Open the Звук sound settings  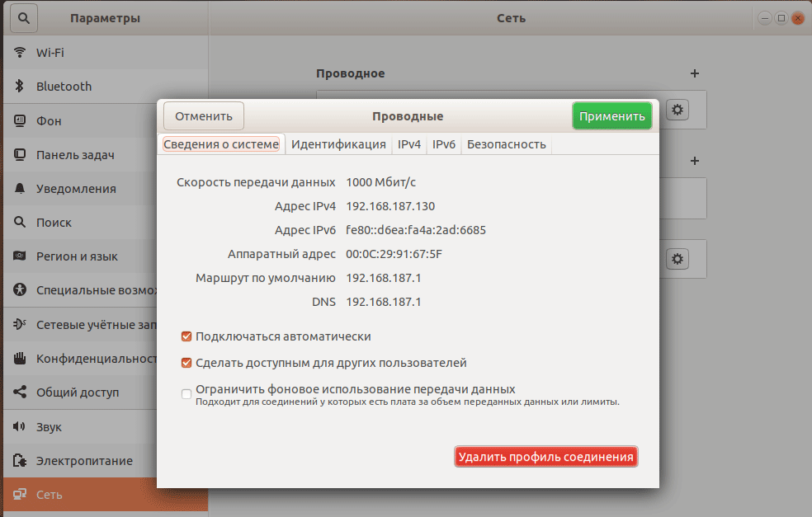(x=80, y=426)
